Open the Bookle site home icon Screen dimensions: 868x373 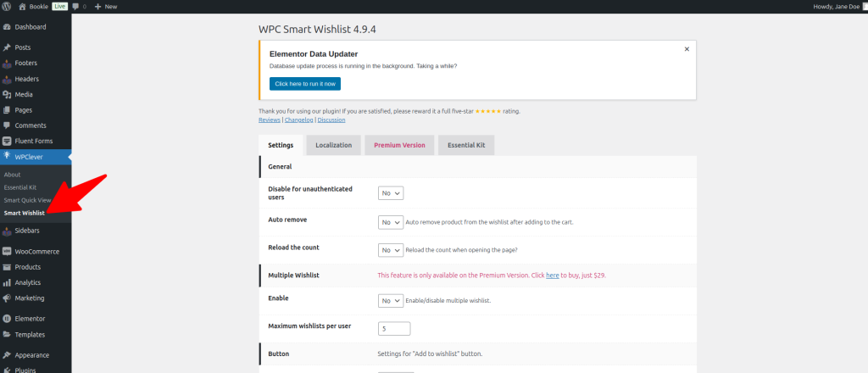click(22, 7)
